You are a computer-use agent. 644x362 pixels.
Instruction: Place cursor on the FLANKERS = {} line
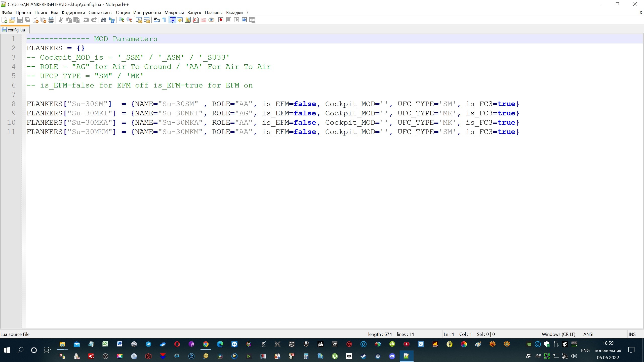tap(56, 48)
